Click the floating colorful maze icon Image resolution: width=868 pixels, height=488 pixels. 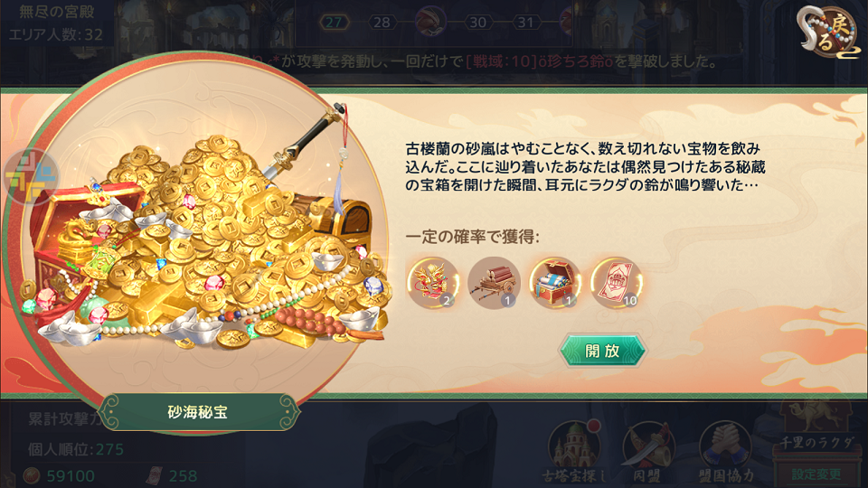click(x=32, y=177)
